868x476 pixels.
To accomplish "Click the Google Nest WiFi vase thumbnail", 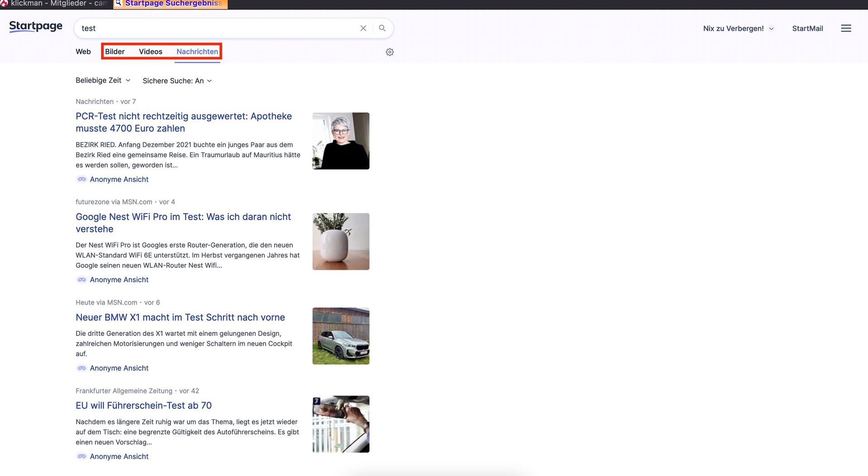I will coord(341,241).
